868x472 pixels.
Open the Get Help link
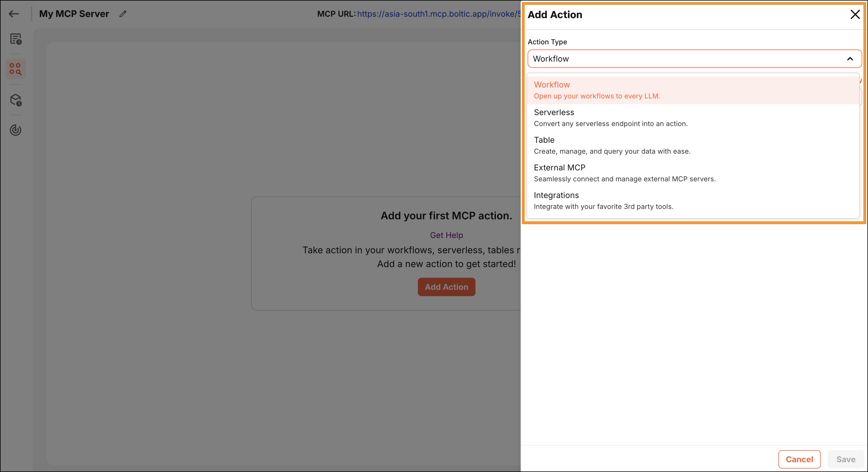[446, 235]
